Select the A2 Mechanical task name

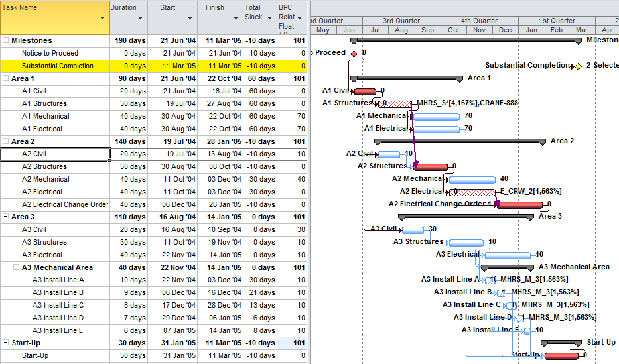(x=45, y=180)
